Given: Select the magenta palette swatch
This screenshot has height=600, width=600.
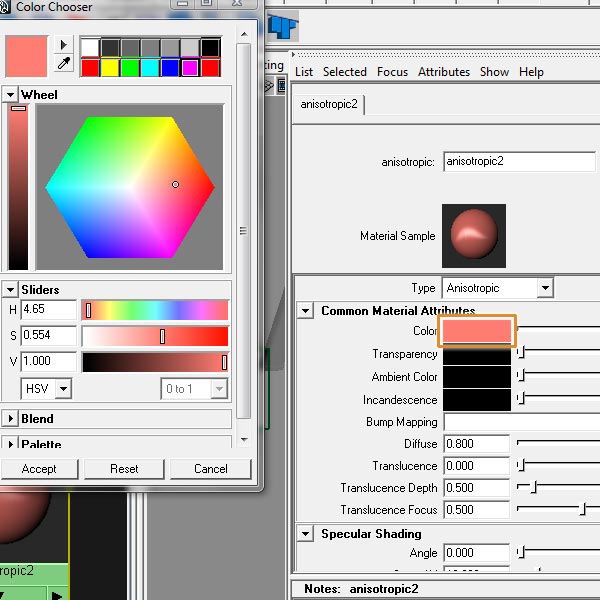Looking at the screenshot, I should [190, 68].
